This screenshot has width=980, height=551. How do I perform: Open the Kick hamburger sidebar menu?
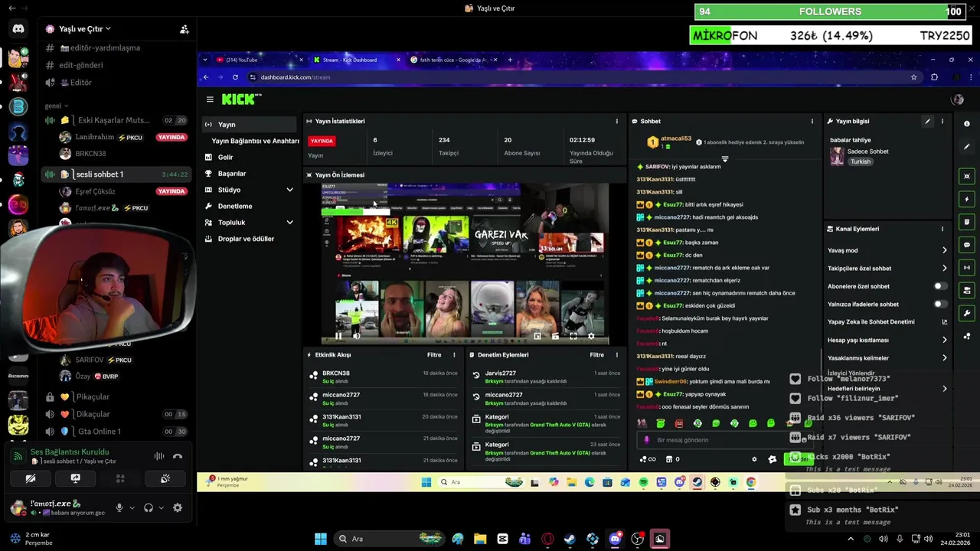tap(210, 99)
